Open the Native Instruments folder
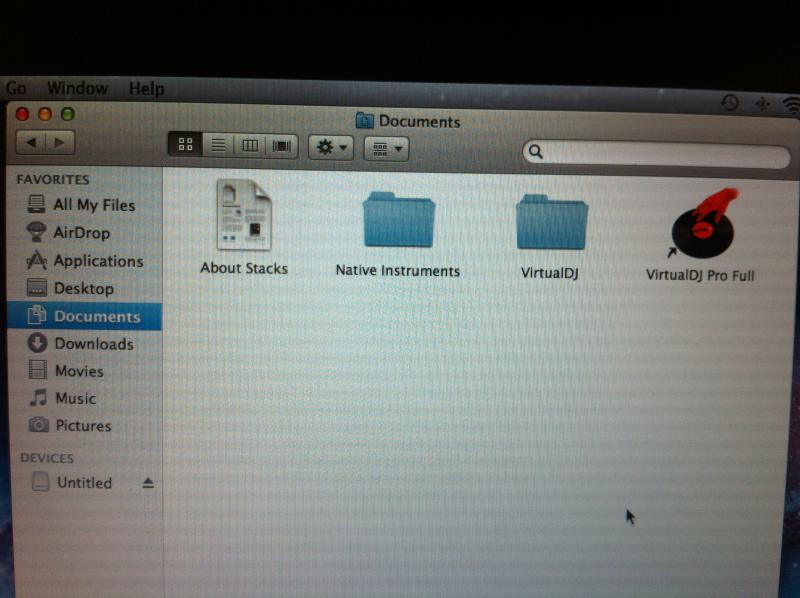The width and height of the screenshot is (800, 598). (x=398, y=219)
